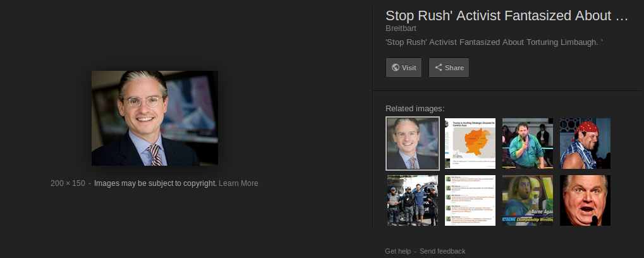Select the thumbnail of police officers group
644x258 pixels.
pos(413,200)
